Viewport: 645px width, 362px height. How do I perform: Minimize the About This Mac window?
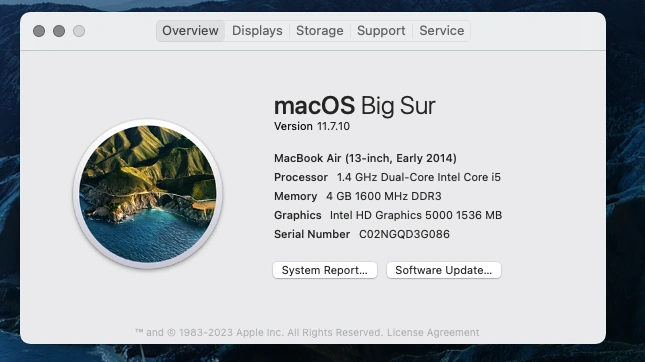tap(59, 31)
